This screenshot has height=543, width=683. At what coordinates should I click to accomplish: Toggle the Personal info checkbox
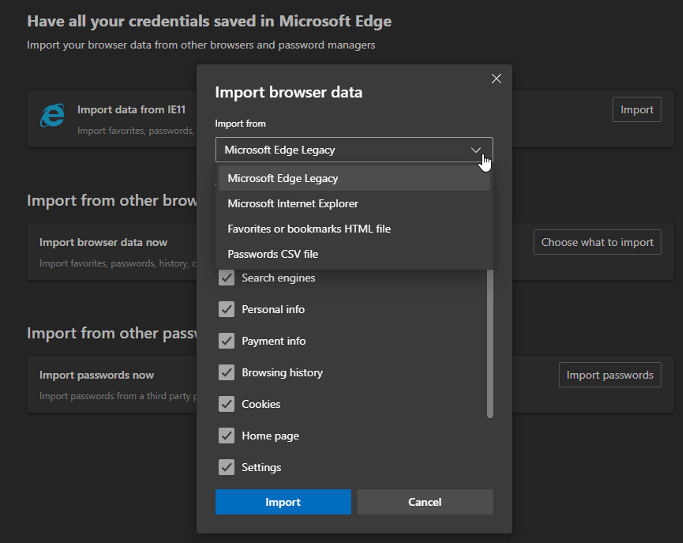coord(226,310)
